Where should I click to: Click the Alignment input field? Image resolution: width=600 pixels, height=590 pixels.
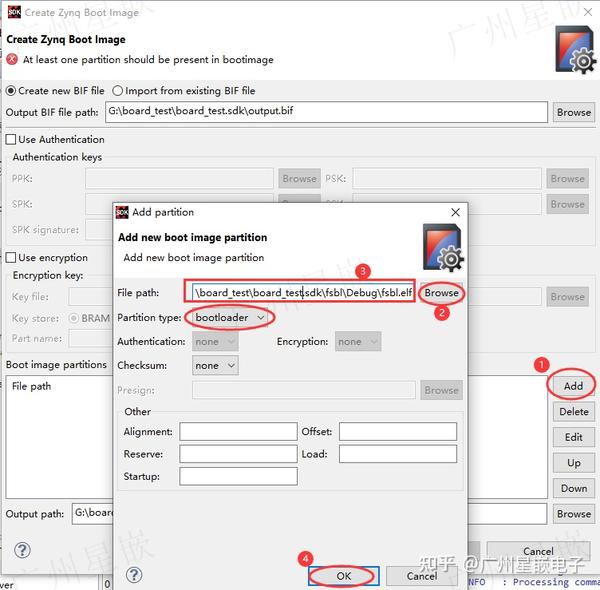point(238,432)
